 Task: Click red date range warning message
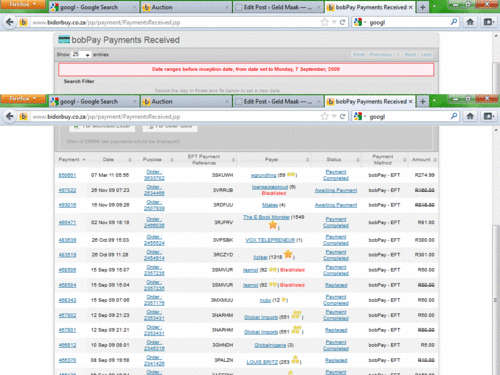tap(246, 69)
